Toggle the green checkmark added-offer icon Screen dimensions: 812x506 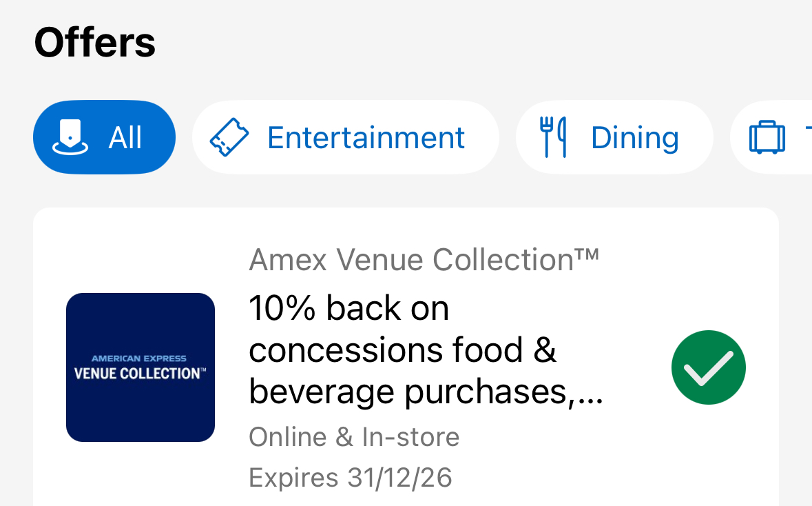pos(709,367)
